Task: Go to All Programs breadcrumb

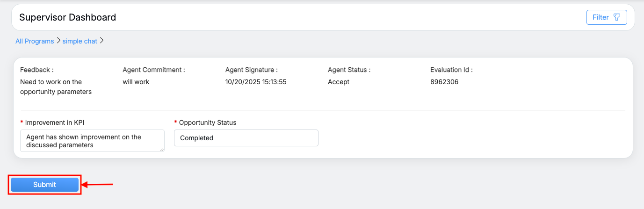Action: pyautogui.click(x=35, y=41)
